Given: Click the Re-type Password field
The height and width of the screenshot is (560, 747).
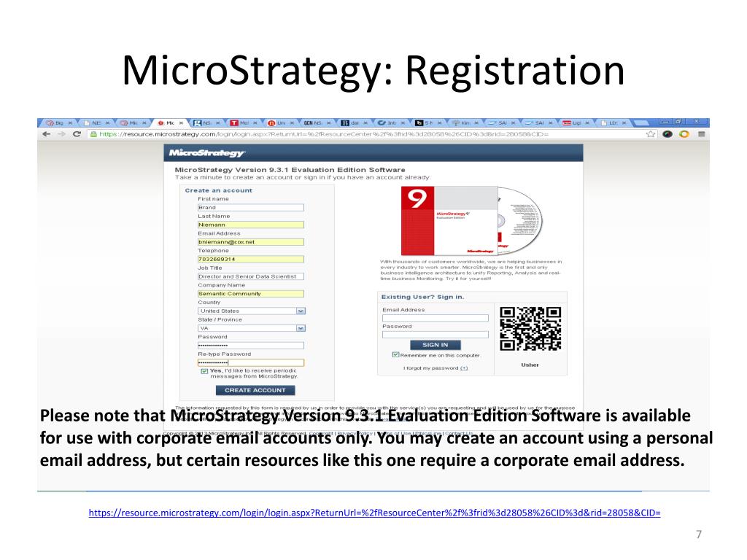Looking at the screenshot, I should point(251,362).
